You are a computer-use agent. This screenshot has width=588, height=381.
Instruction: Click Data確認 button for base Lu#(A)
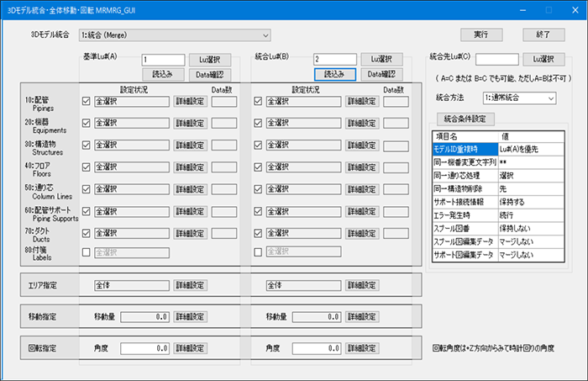click(208, 74)
